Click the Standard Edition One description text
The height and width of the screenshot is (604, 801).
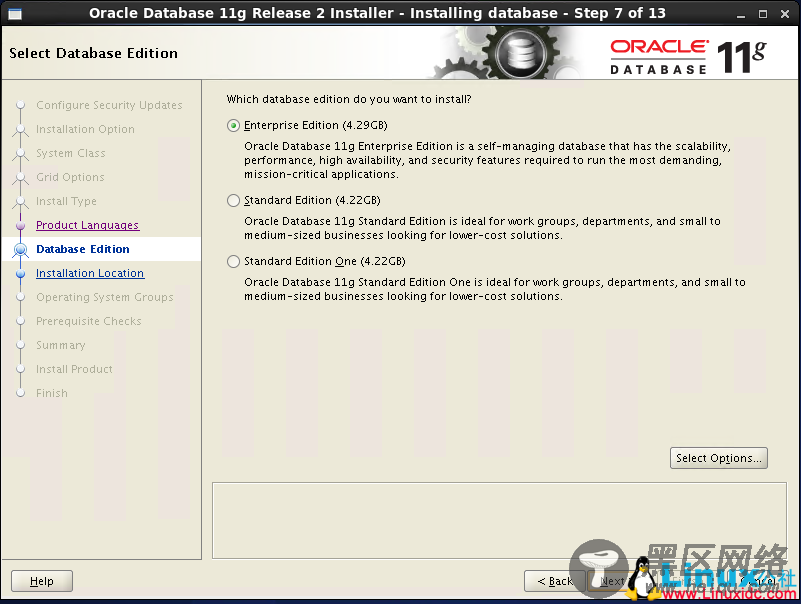point(494,289)
